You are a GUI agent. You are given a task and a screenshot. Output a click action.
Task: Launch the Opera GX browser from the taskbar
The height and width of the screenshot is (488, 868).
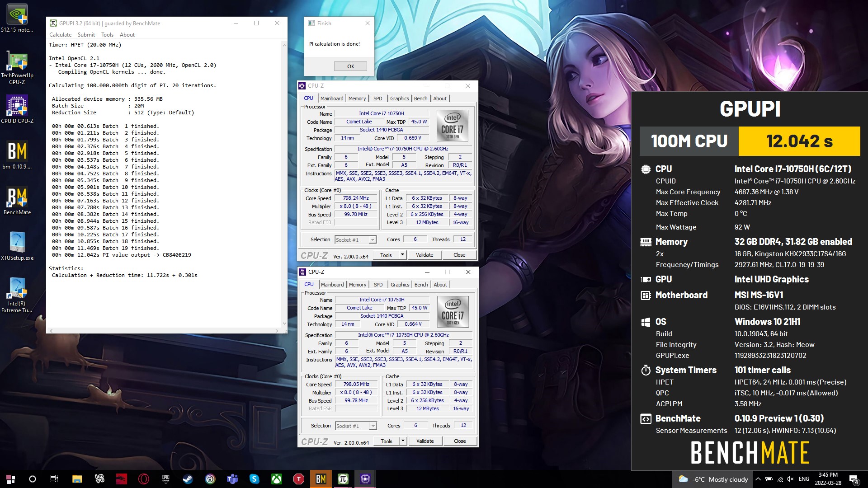point(144,479)
